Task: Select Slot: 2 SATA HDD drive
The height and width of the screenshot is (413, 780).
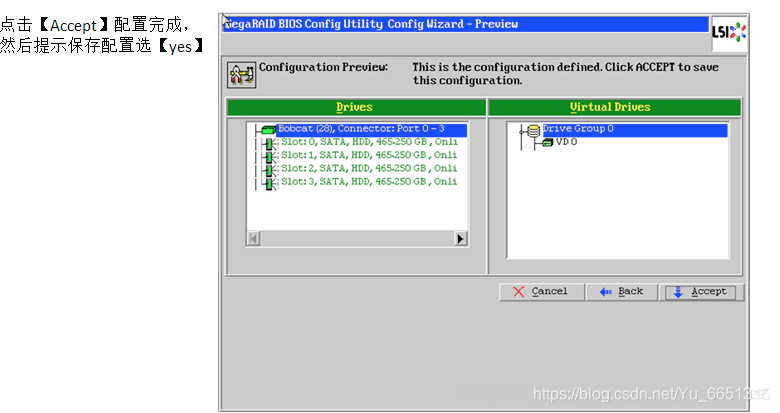Action: pos(369,169)
